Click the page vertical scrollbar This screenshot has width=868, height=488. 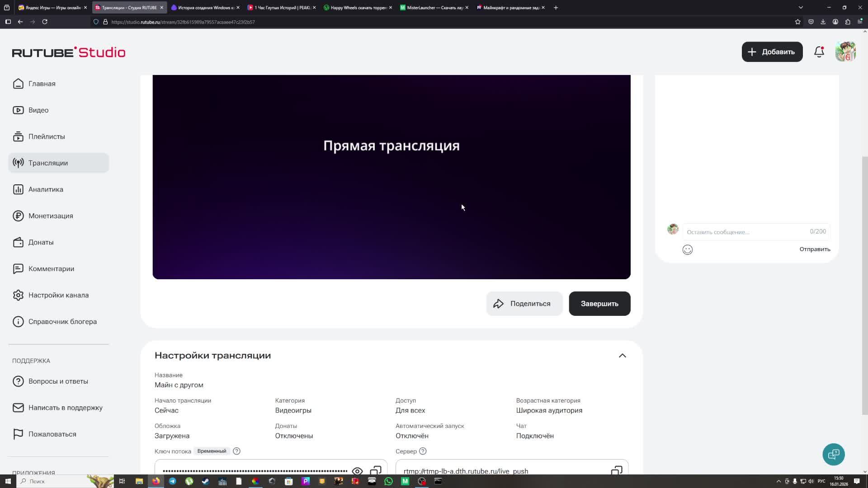pos(865,285)
